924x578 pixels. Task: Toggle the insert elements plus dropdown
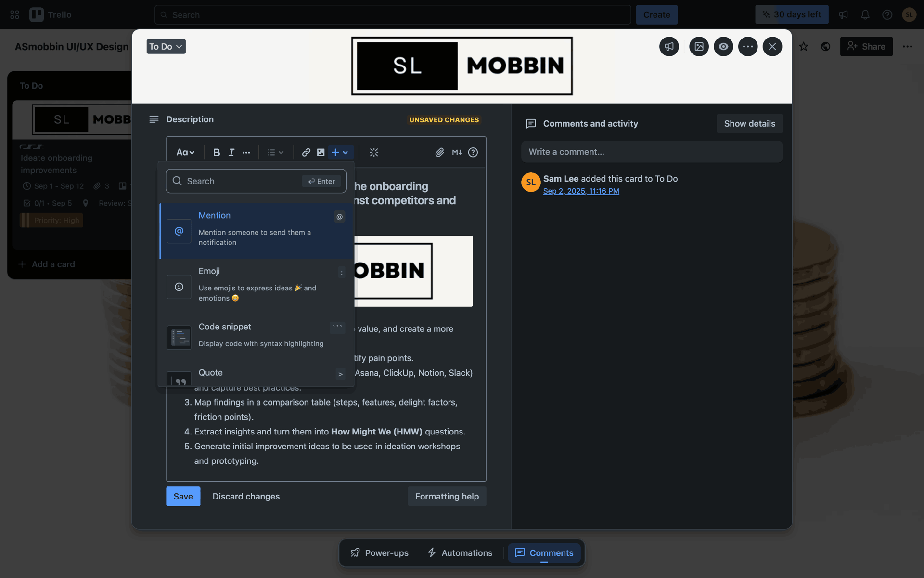click(x=340, y=152)
